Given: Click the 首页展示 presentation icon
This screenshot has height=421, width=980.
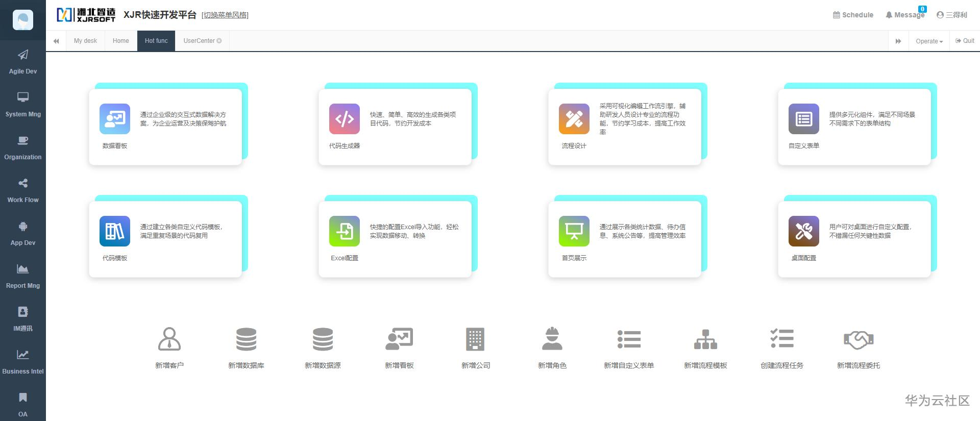Looking at the screenshot, I should [x=574, y=231].
